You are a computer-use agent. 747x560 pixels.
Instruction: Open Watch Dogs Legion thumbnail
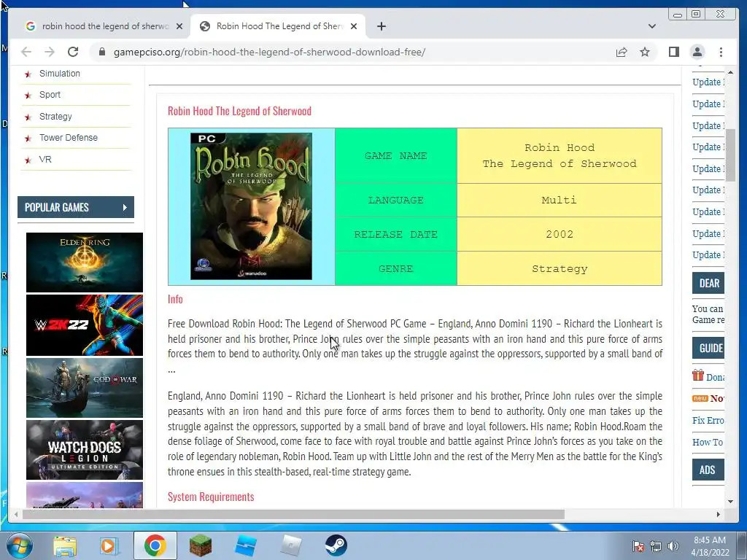[85, 449]
